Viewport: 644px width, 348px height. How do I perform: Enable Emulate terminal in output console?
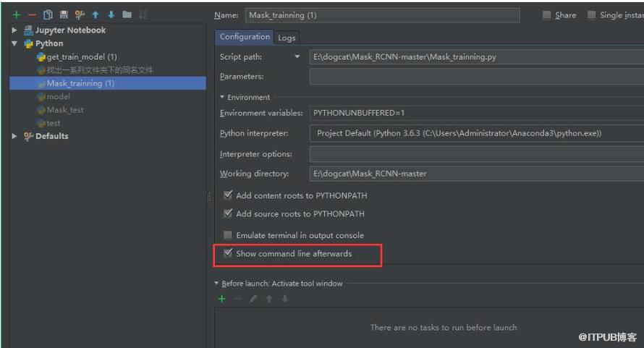coord(227,234)
